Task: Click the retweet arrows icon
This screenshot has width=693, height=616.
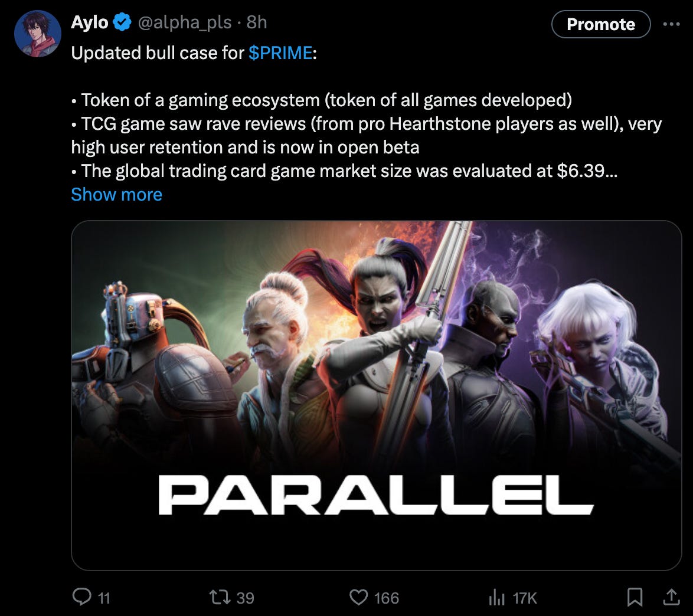Action: pyautogui.click(x=220, y=598)
